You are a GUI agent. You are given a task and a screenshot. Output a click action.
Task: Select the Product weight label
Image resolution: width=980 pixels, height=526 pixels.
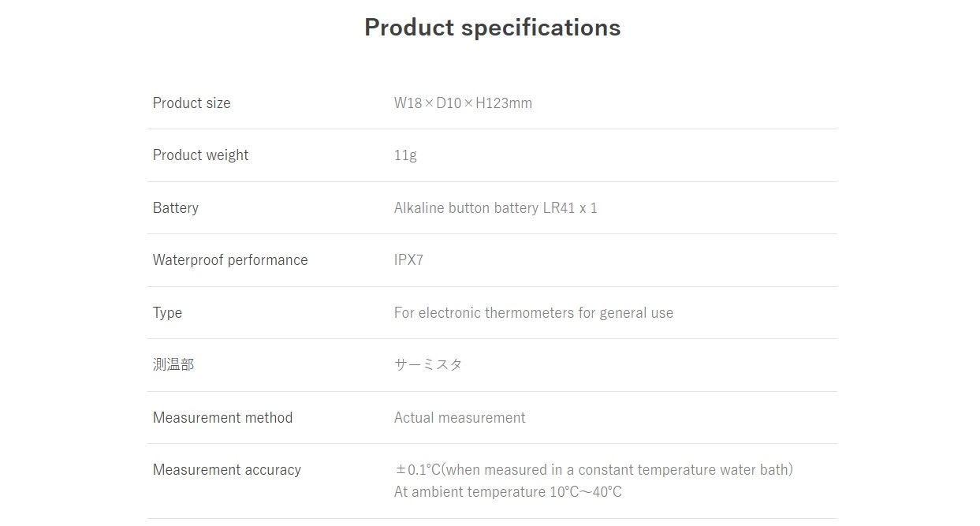[x=200, y=155]
